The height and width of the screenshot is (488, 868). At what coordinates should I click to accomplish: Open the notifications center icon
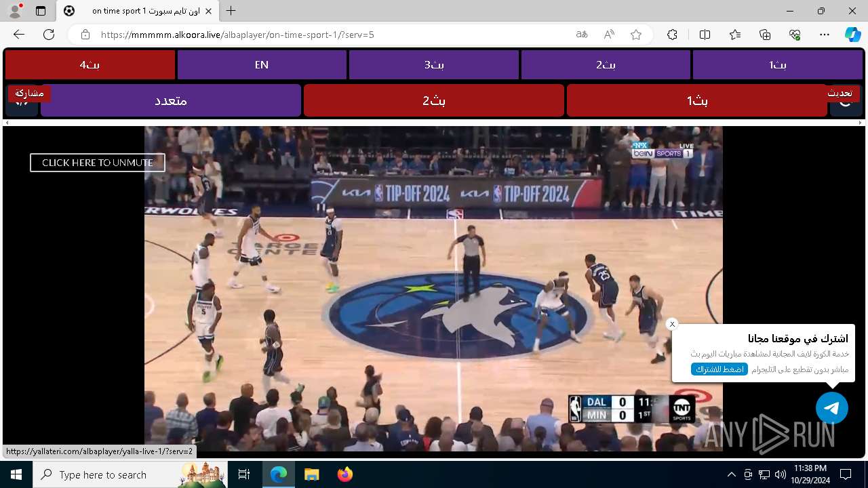pos(846,474)
